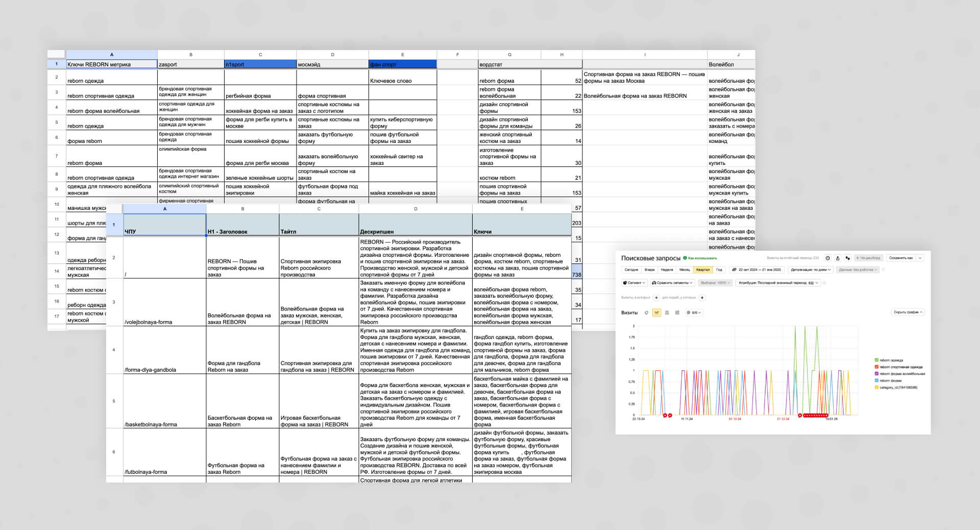Click cell Волейбольная форма на заказ REBORN in column I
This screenshot has width=980, height=530.
[x=645, y=92]
